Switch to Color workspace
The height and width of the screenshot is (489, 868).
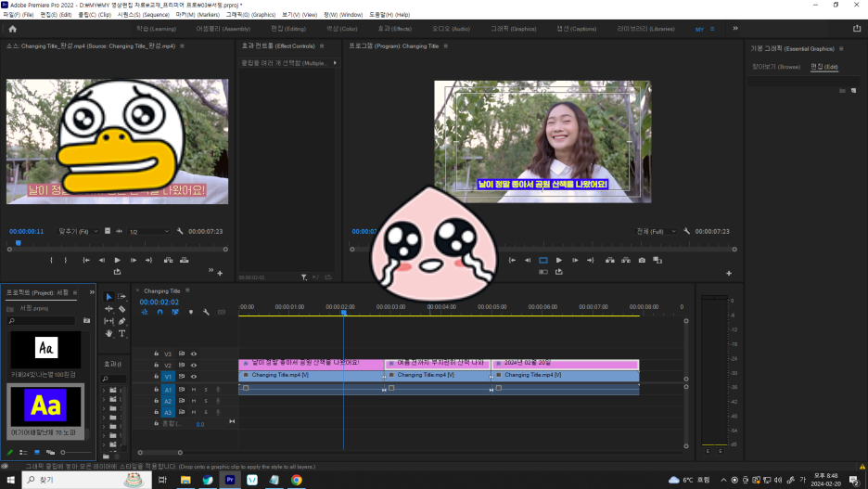click(341, 29)
